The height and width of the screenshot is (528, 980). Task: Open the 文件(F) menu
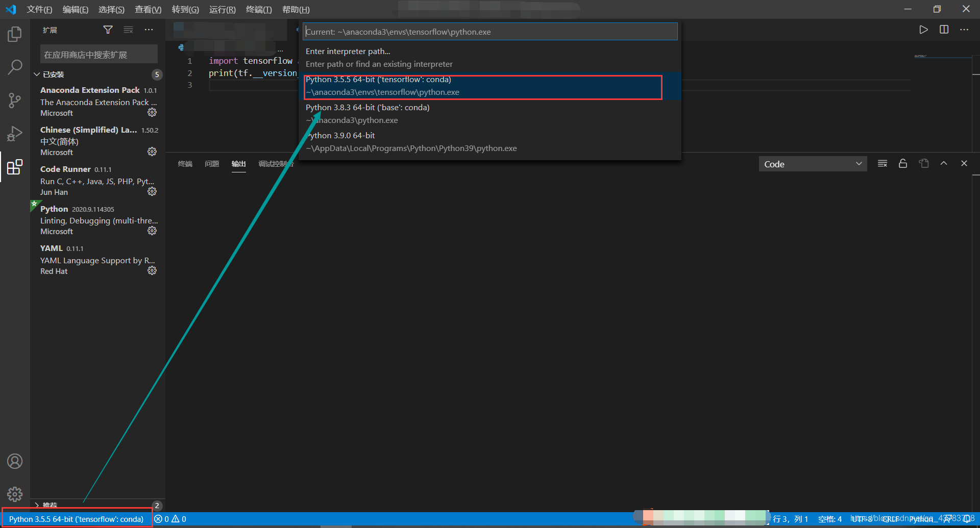[39, 9]
